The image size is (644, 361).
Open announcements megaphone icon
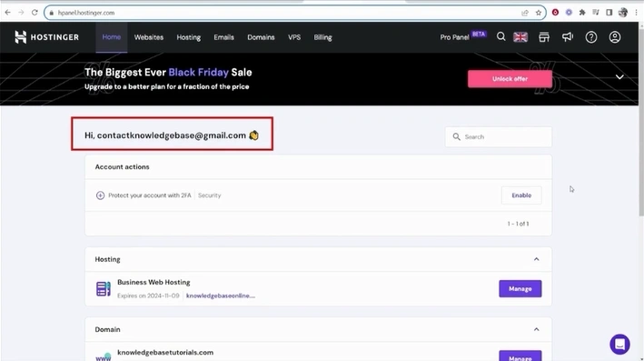[x=568, y=37]
